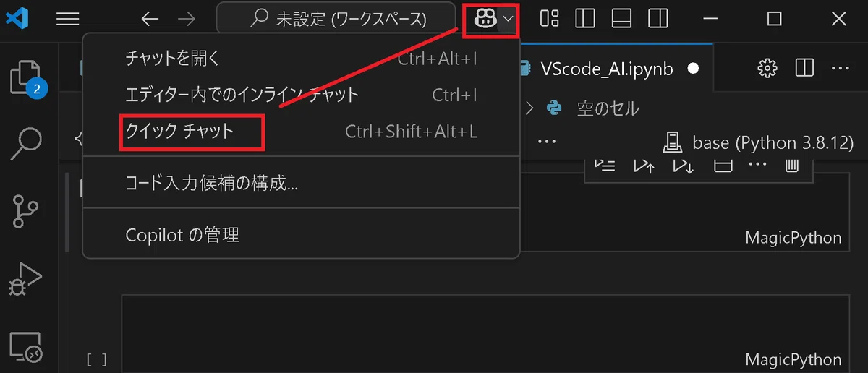Open the Search view in the activity bar
Image resolution: width=868 pixels, height=373 pixels.
(26, 145)
